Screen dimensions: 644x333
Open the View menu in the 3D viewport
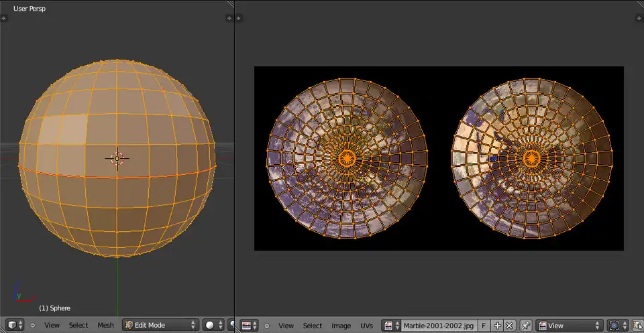pos(52,325)
